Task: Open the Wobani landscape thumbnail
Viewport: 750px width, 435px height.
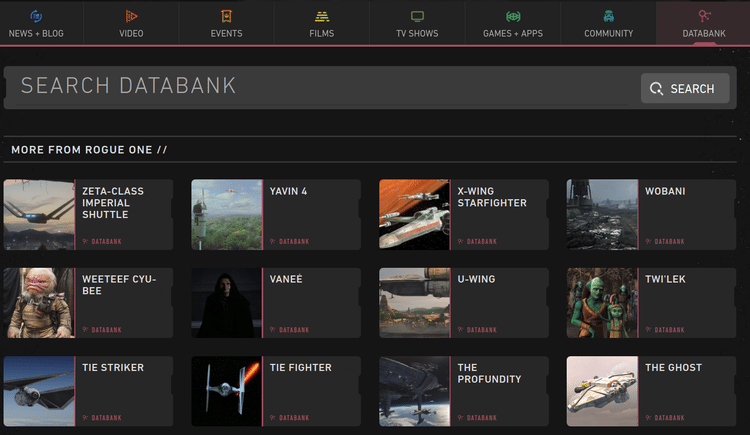Action: (x=602, y=214)
